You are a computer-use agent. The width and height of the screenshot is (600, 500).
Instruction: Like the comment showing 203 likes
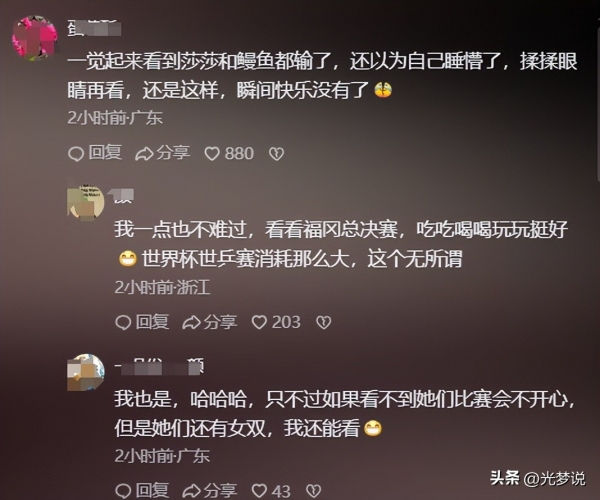point(276,322)
